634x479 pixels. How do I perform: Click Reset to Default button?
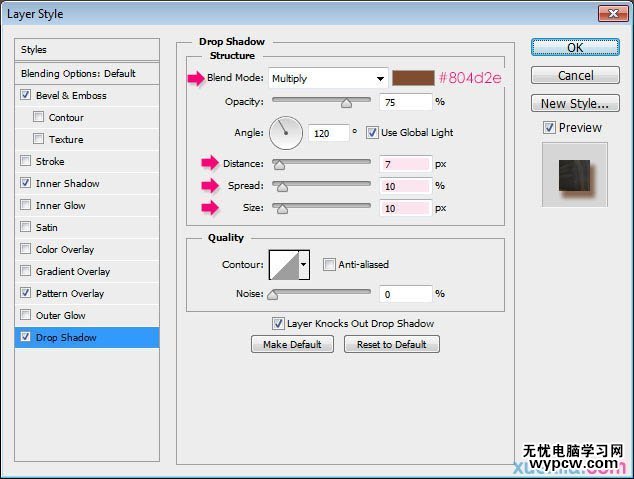point(392,344)
